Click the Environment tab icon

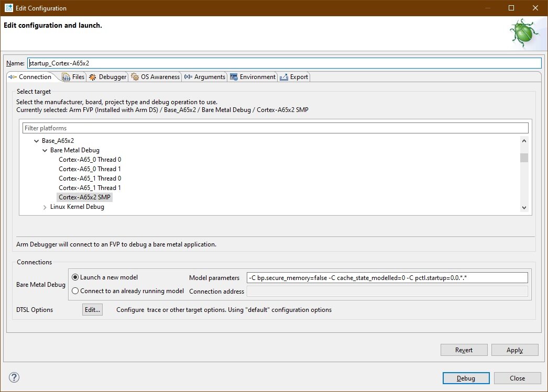234,77
